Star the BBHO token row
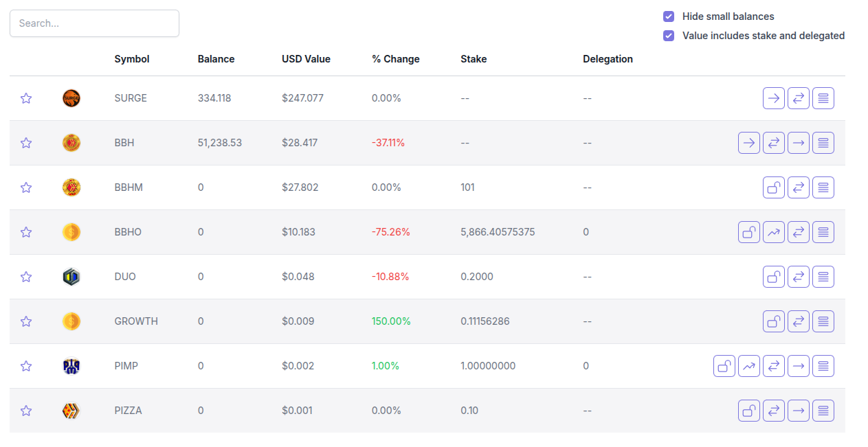This screenshot has height=447, width=868. 26,232
